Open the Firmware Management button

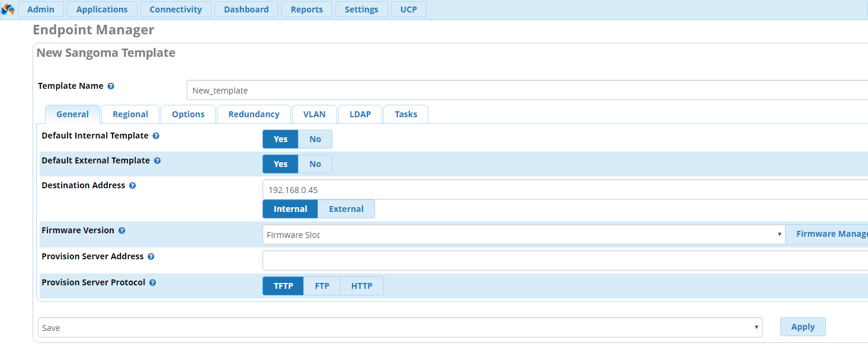(827, 234)
